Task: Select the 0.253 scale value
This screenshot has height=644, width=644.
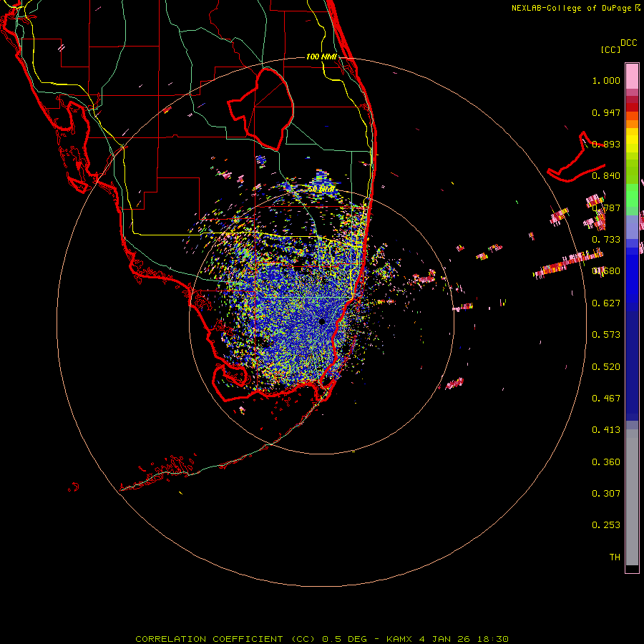Action: tap(606, 525)
